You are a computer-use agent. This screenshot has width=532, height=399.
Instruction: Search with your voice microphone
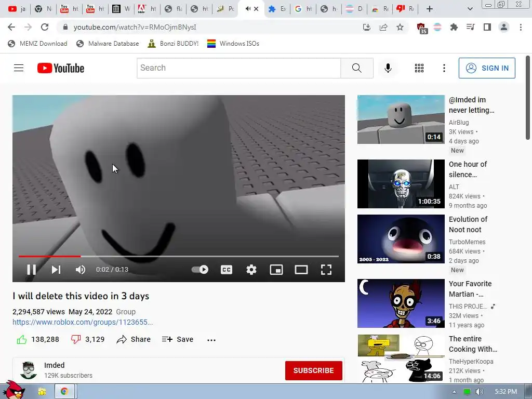coord(388,68)
